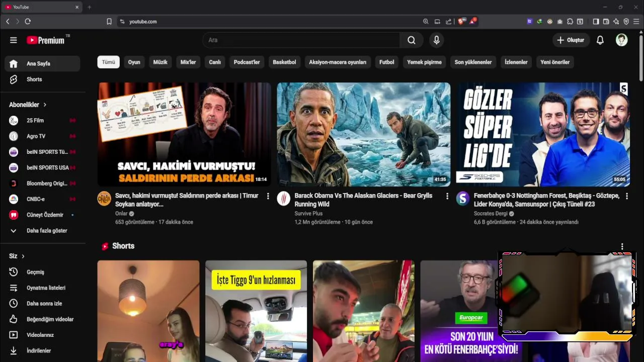Screen dimensions: 644x362
Task: Click the YouTube Premium logo
Action: 46,40
